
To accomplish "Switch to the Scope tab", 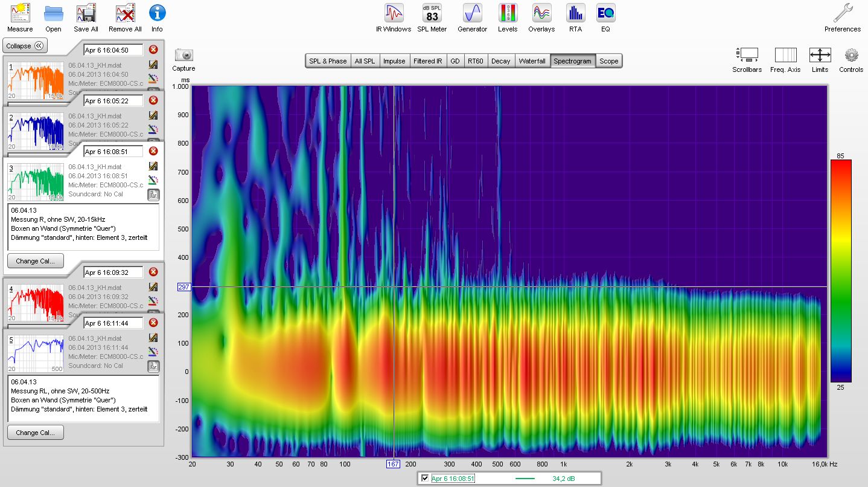I will pos(608,61).
